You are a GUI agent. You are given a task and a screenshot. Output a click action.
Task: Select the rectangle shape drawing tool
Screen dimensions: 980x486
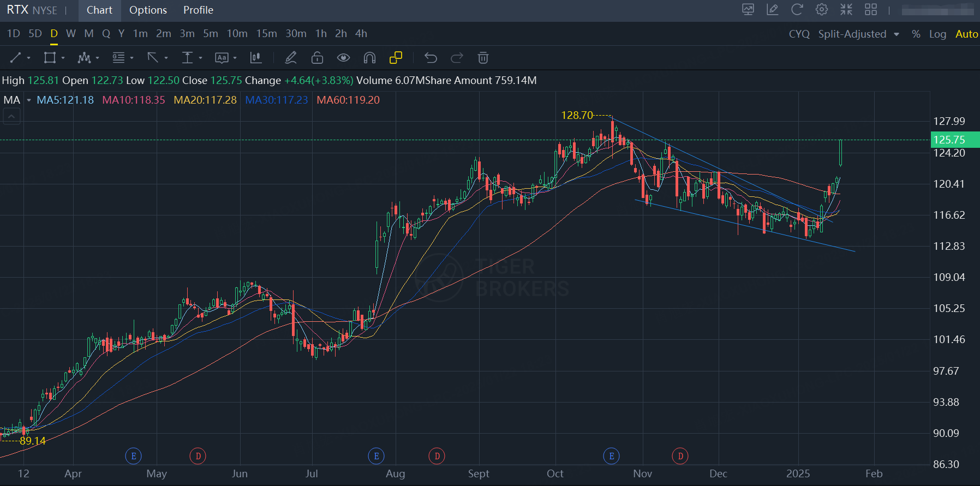(x=50, y=58)
